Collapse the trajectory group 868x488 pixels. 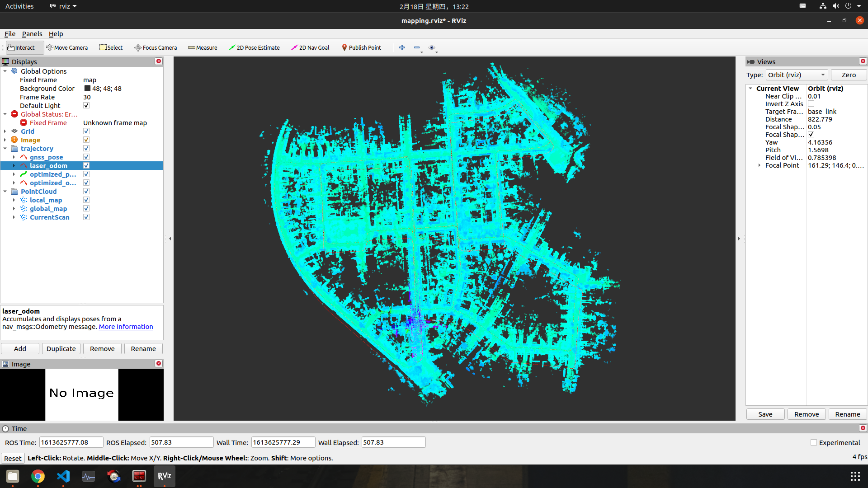5,148
